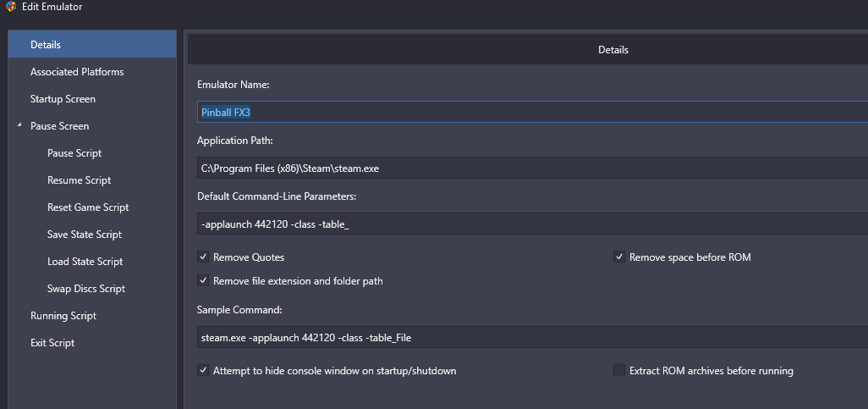Toggle Attempt to hide console window checkbox

click(203, 371)
